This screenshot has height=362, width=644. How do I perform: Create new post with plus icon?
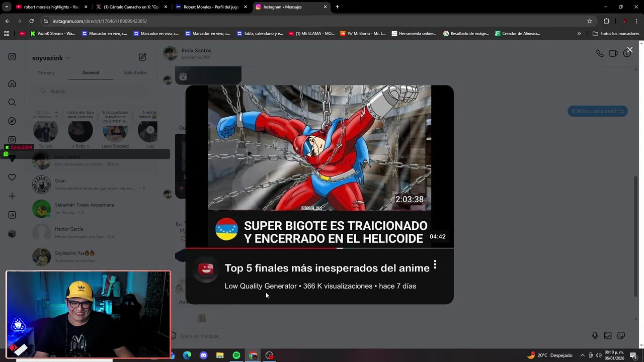tap(12, 196)
